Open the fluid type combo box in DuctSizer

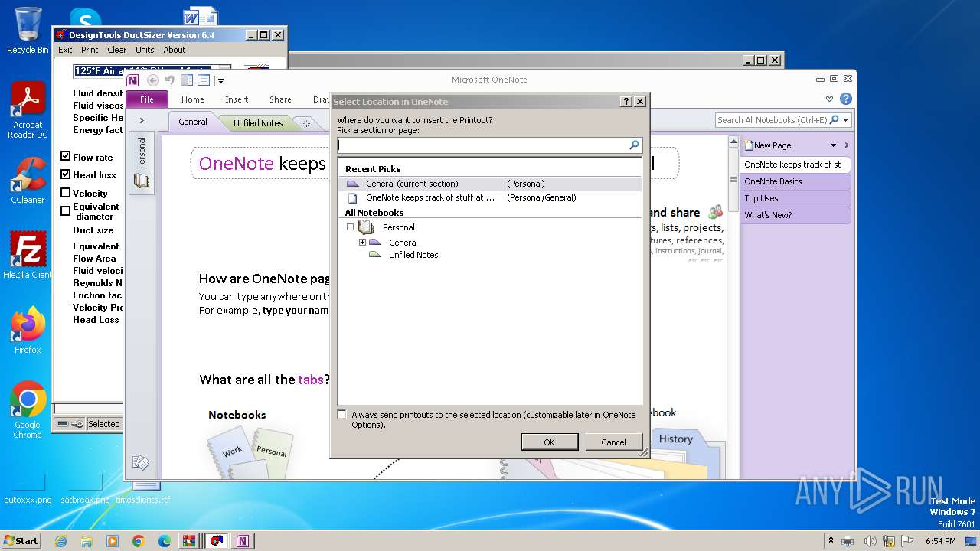152,70
